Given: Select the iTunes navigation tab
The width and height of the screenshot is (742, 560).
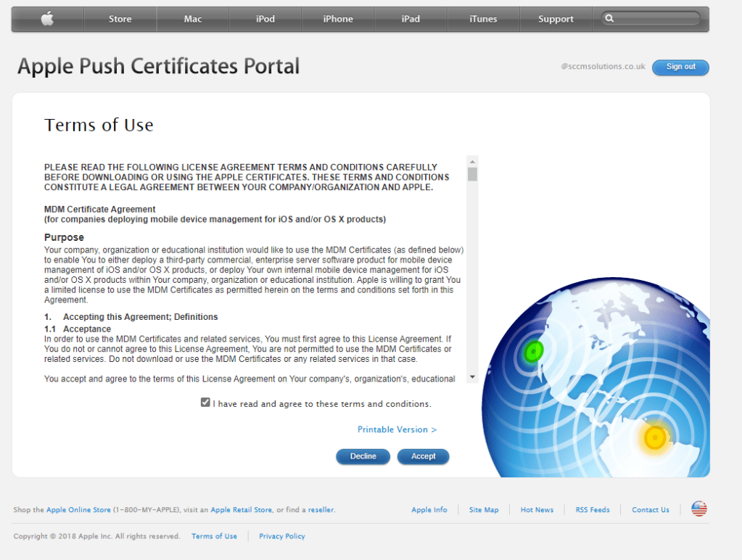Looking at the screenshot, I should click(x=483, y=19).
